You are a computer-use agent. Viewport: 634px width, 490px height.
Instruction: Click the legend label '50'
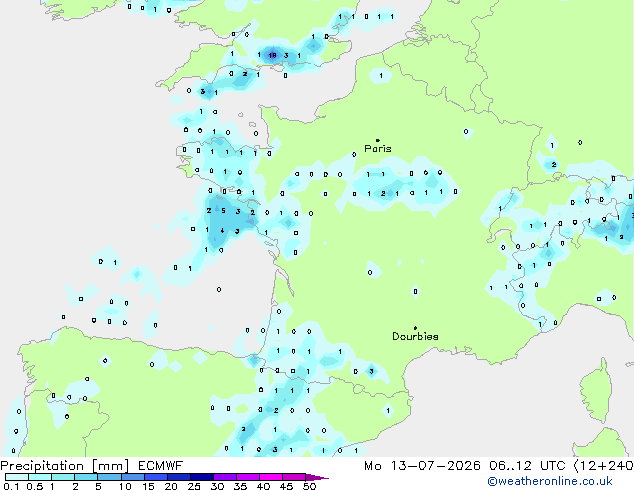point(309,486)
